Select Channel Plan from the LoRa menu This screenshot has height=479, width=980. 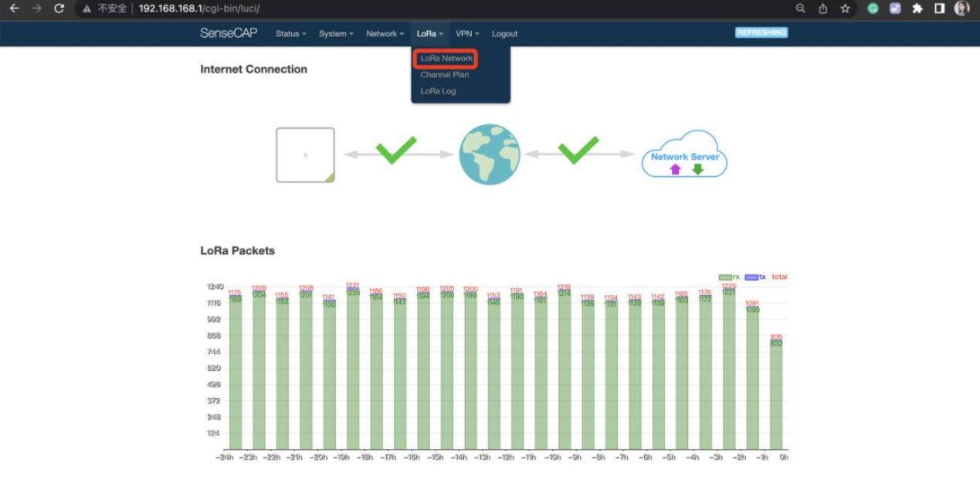tap(445, 75)
